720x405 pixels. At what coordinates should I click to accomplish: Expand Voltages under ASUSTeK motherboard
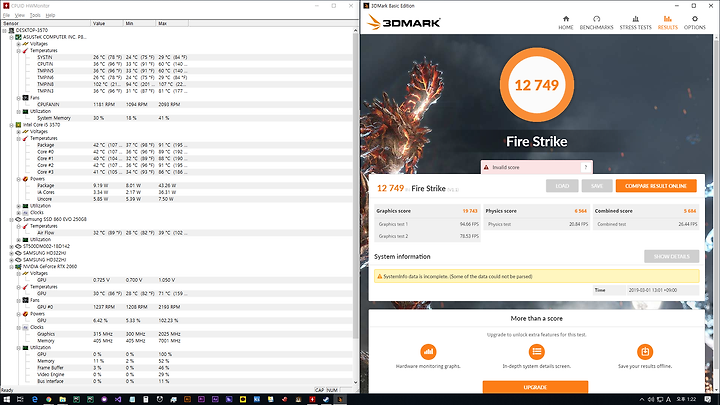coord(18,44)
